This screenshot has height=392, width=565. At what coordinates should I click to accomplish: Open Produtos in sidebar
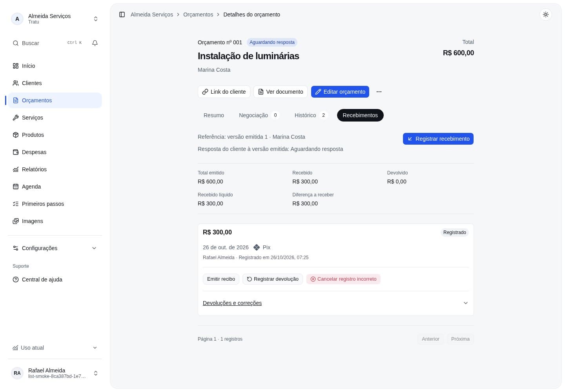[55, 135]
